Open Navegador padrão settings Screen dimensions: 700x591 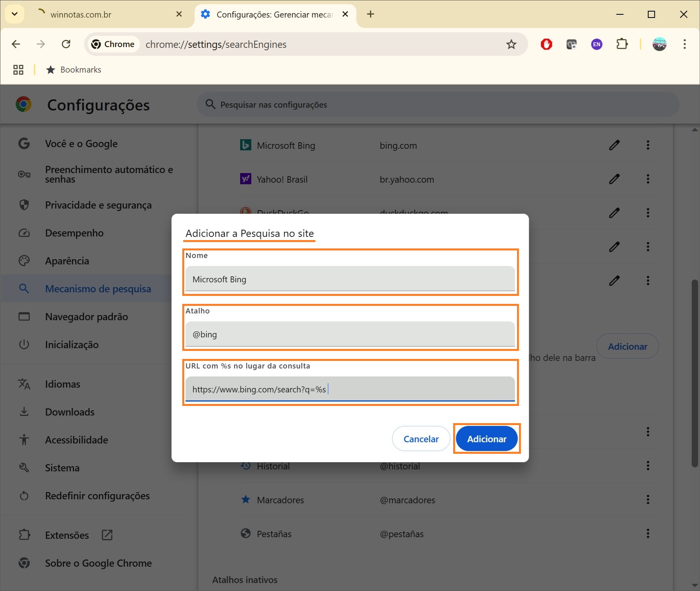pos(87,317)
